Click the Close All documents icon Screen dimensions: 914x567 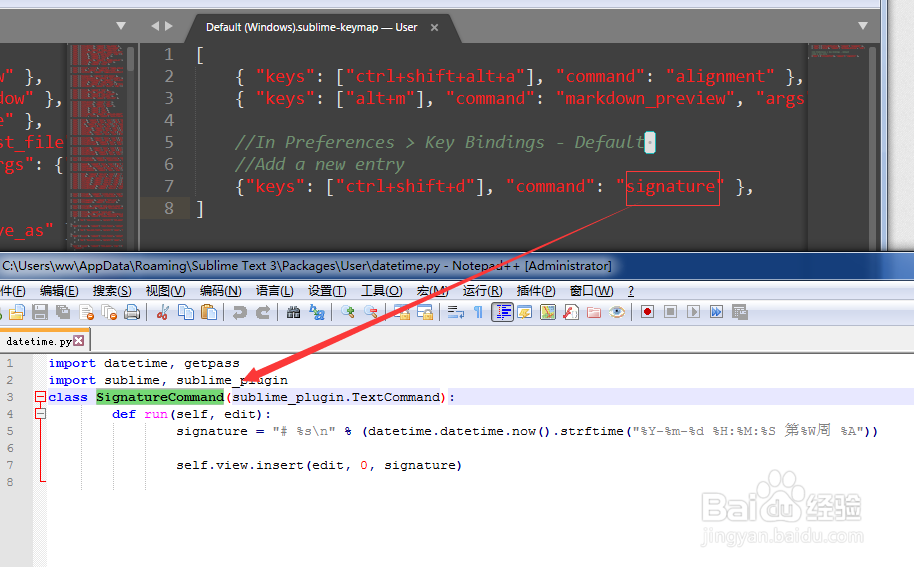[x=109, y=312]
